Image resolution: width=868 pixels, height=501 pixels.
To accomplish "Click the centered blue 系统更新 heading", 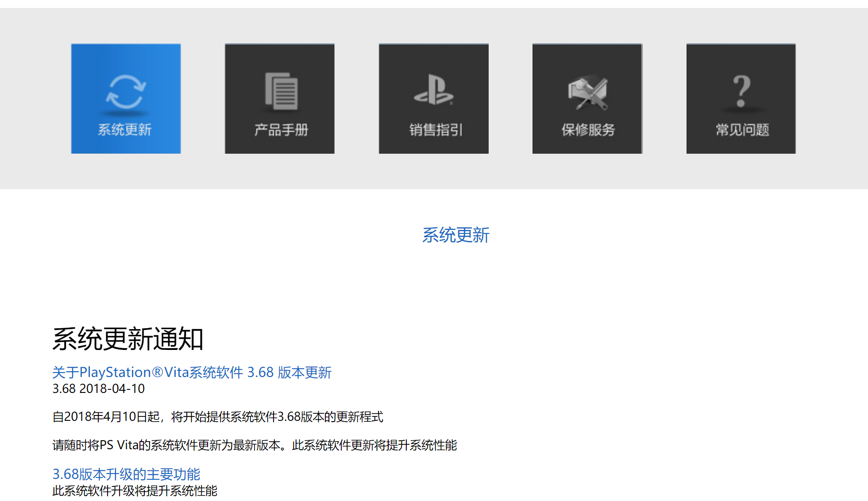I will (455, 235).
